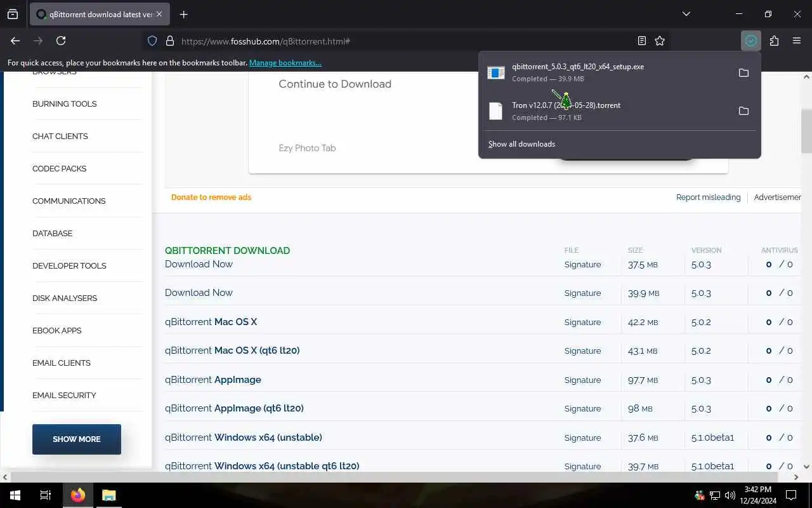Download qBittorrent AppImage (qt6 lt20)
The image size is (812, 508).
[x=234, y=408]
